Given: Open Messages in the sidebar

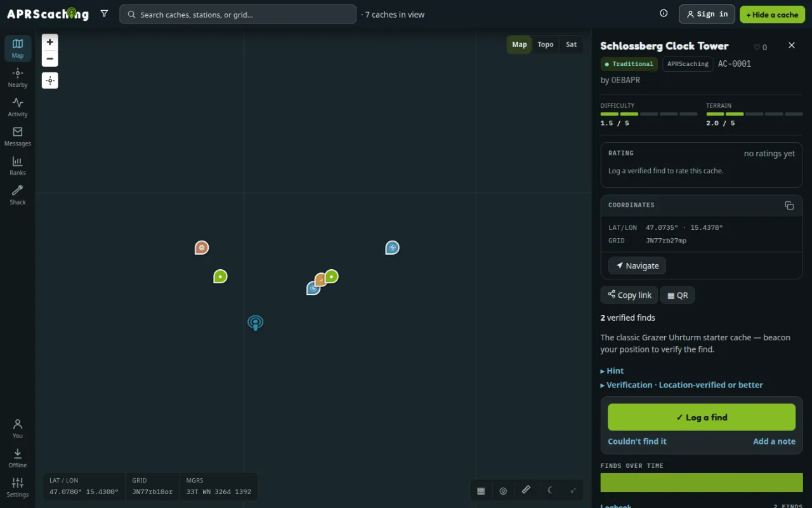Looking at the screenshot, I should [18, 136].
